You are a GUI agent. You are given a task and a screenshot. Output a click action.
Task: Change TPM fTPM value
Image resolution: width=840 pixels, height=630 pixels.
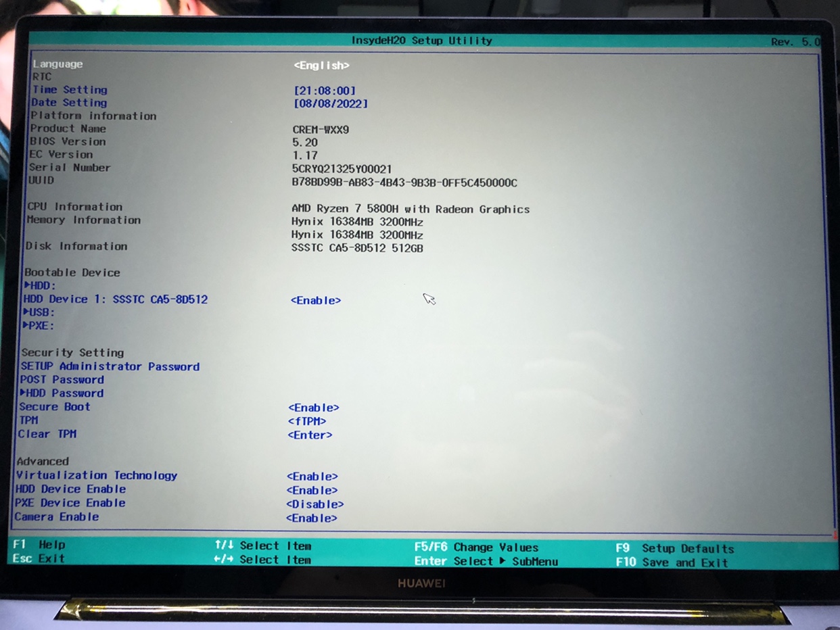(x=306, y=421)
